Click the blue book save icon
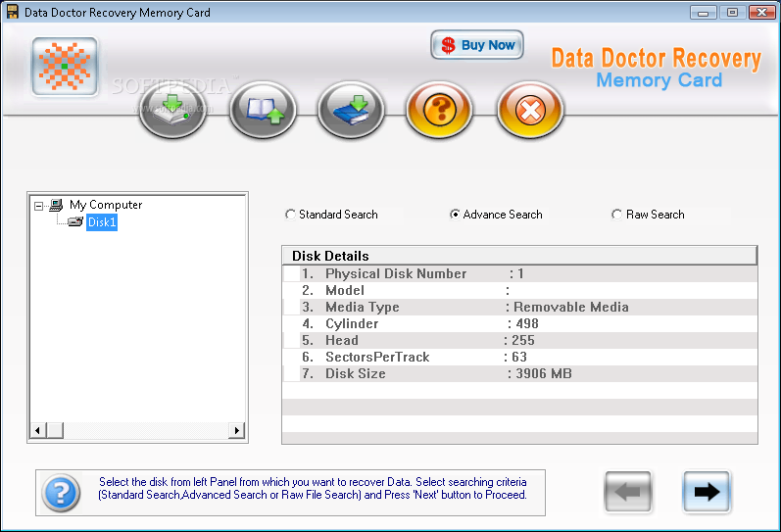The height and width of the screenshot is (532, 781). (351, 110)
